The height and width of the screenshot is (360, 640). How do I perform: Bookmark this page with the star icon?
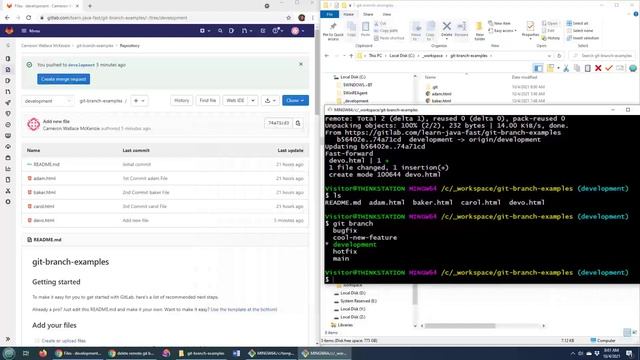tap(289, 18)
